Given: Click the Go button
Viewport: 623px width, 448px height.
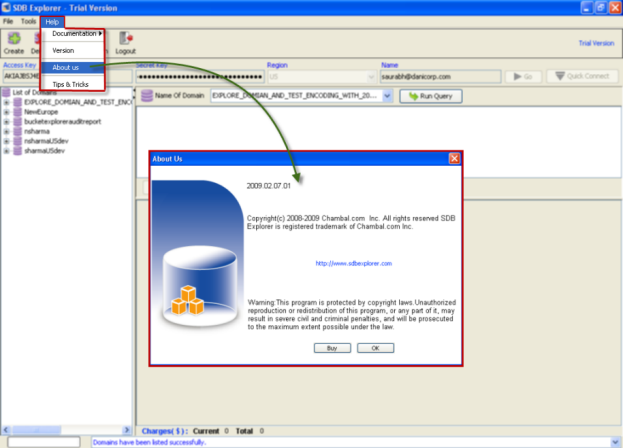Looking at the screenshot, I should coord(523,76).
